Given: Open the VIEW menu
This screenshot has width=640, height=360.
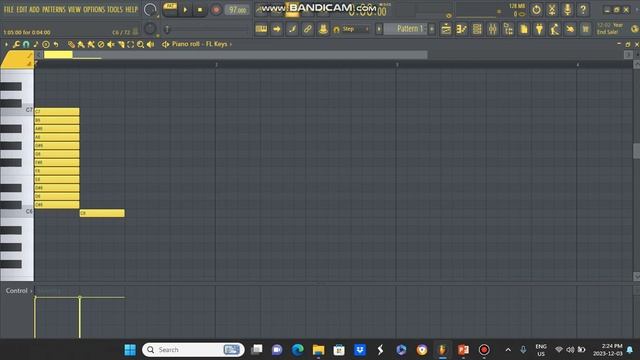Looking at the screenshot, I should point(74,9).
